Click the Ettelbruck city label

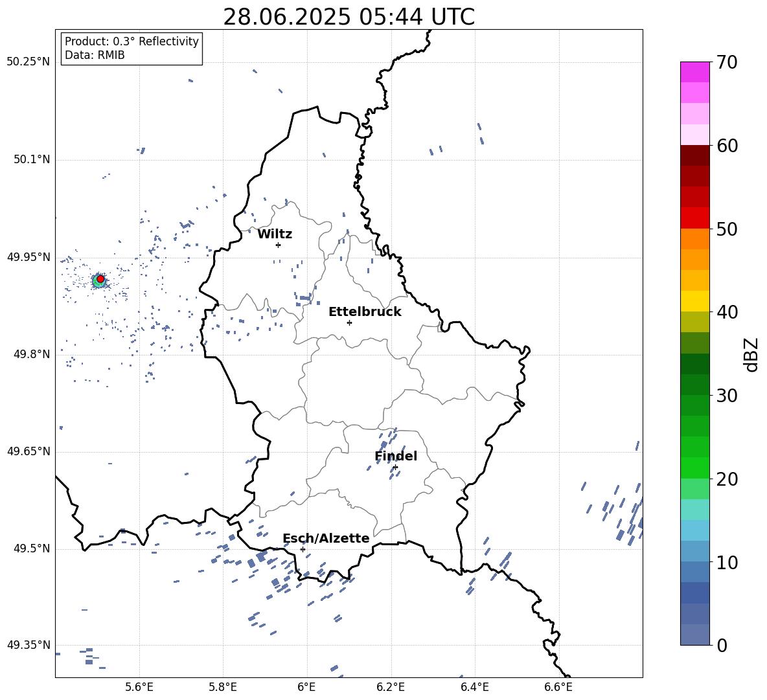point(365,312)
